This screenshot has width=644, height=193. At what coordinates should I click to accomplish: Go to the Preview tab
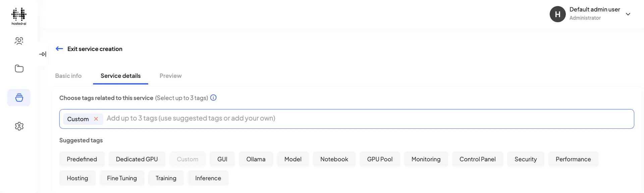click(x=170, y=76)
